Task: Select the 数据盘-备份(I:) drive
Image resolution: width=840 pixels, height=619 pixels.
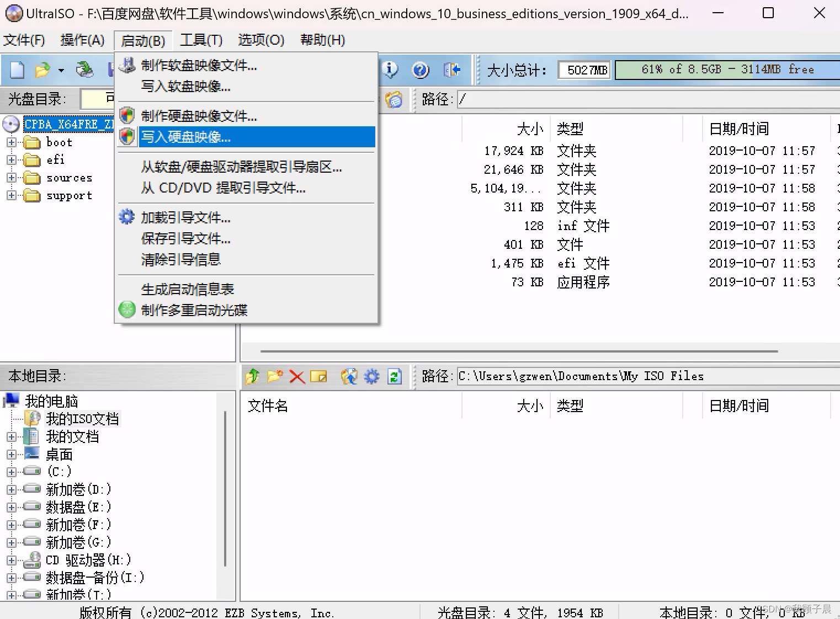Action: point(95,578)
